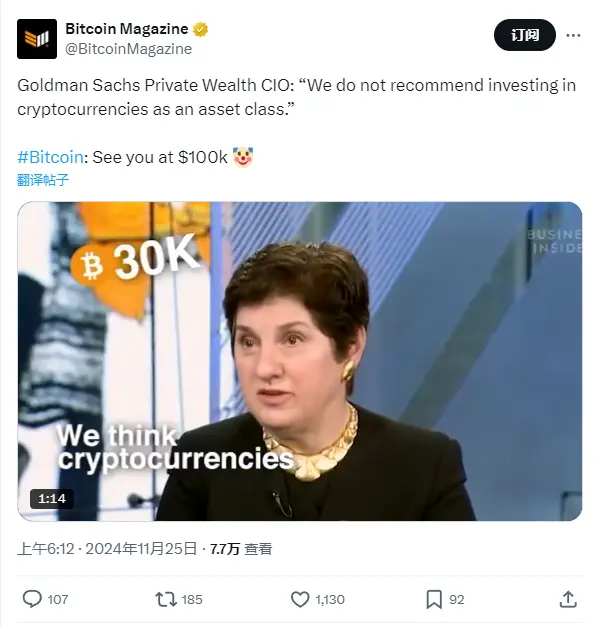Image resolution: width=599 pixels, height=627 pixels.
Task: Open the post timestamp 上午6:12 link
Action: (x=46, y=549)
